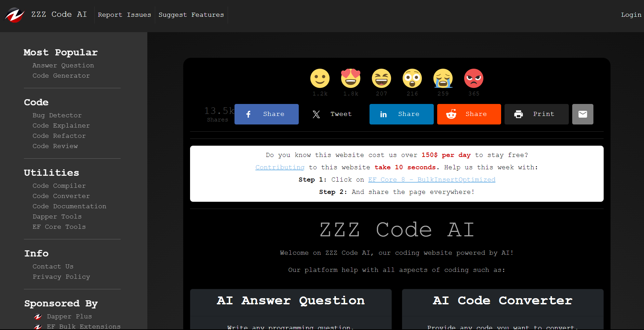Share the page on LinkedIn
Viewport: 644px width, 330px height.
[401, 114]
